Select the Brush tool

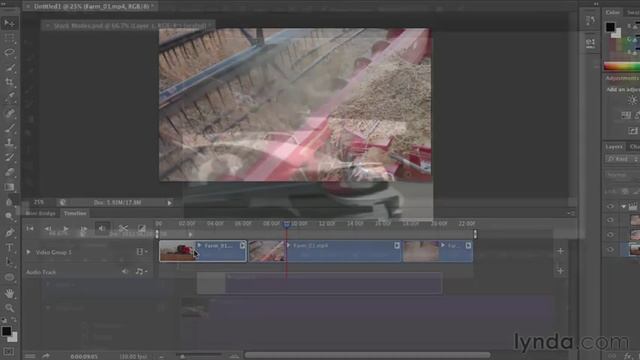point(9,128)
